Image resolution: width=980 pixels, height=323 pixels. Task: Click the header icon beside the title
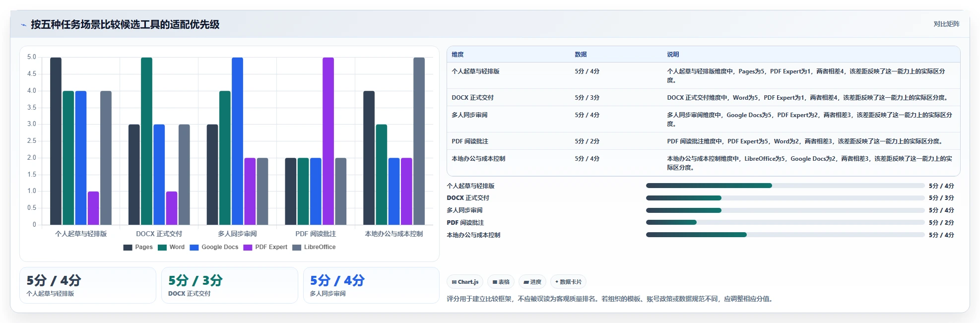tap(23, 25)
